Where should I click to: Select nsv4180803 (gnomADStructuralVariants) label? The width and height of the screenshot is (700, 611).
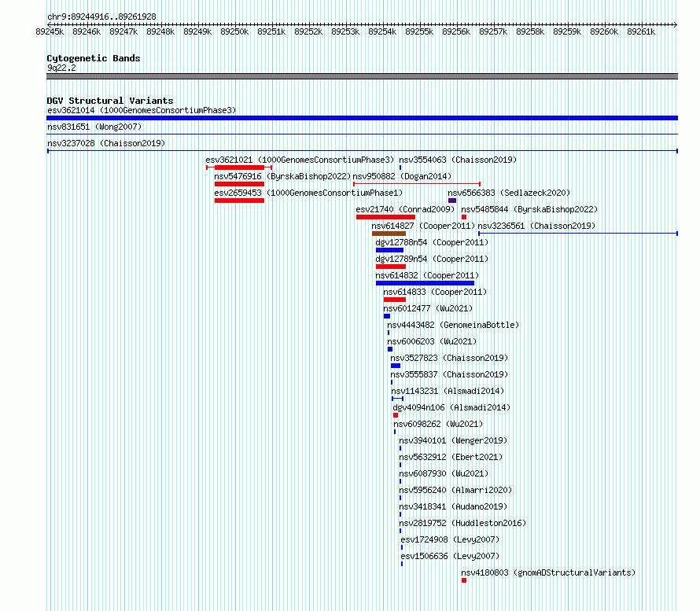tap(548, 572)
